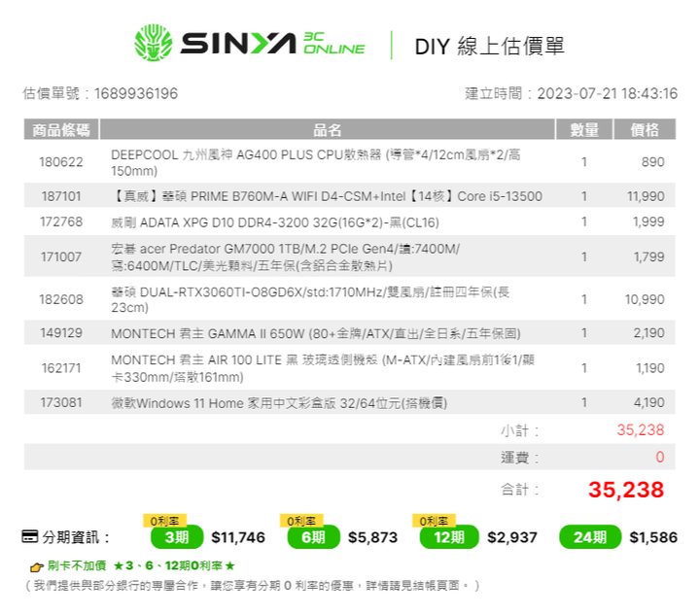Click the credit card installment icon
This screenshot has width=700, height=614.
click(30, 536)
